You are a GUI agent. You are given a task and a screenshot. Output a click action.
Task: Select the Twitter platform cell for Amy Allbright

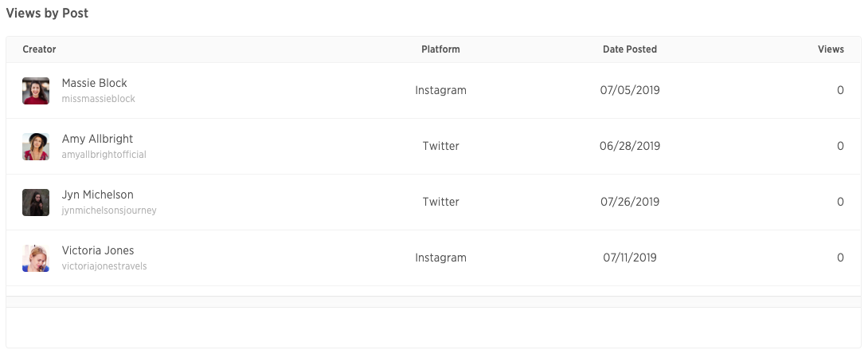pos(440,146)
